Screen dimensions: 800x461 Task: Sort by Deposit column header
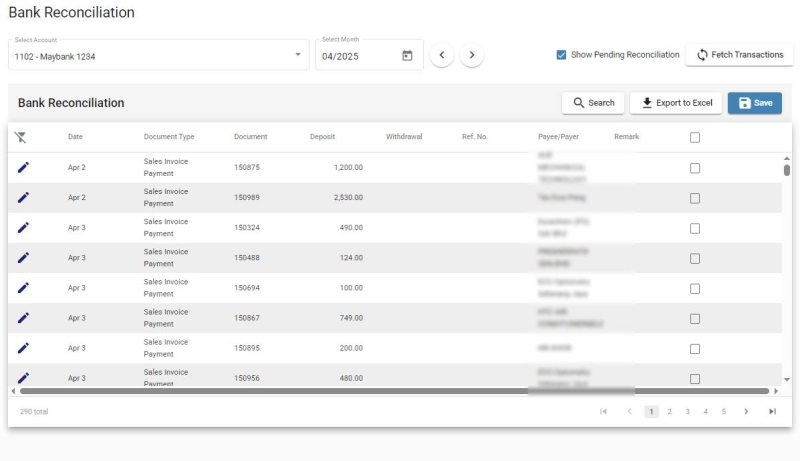pos(322,137)
